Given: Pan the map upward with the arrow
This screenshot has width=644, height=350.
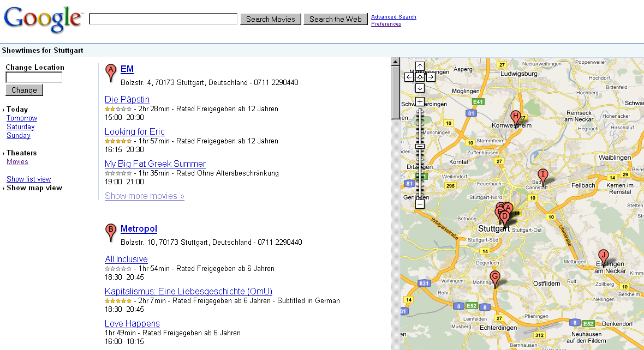Looking at the screenshot, I should coord(420,67).
